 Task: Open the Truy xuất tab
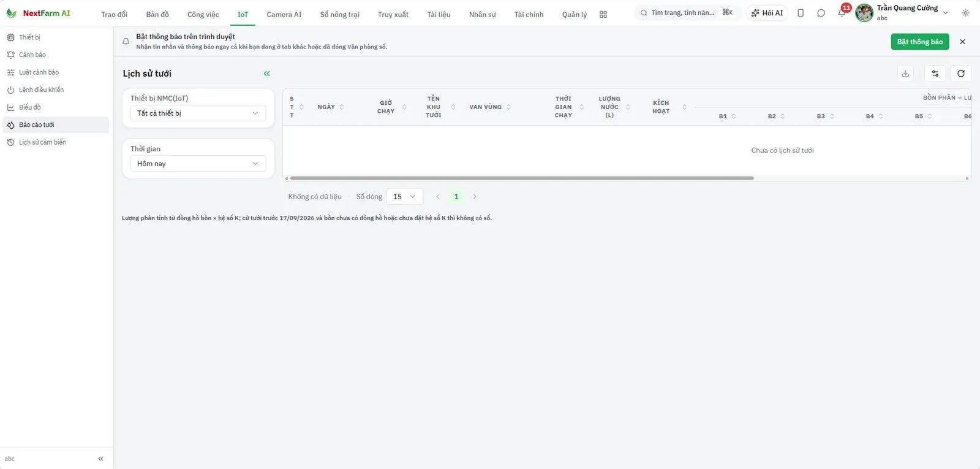393,15
